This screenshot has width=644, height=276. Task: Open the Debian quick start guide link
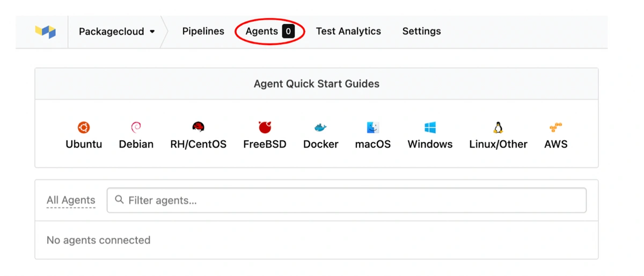136,144
